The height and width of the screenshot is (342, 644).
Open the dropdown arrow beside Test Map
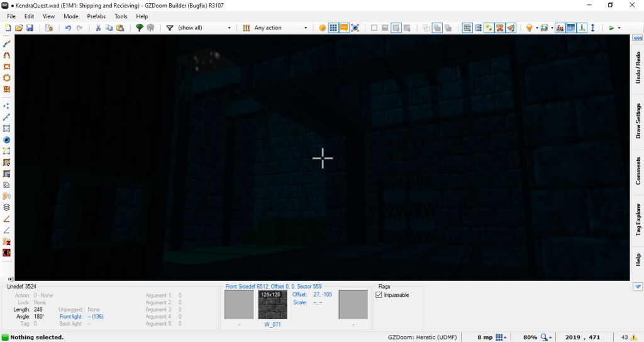619,28
